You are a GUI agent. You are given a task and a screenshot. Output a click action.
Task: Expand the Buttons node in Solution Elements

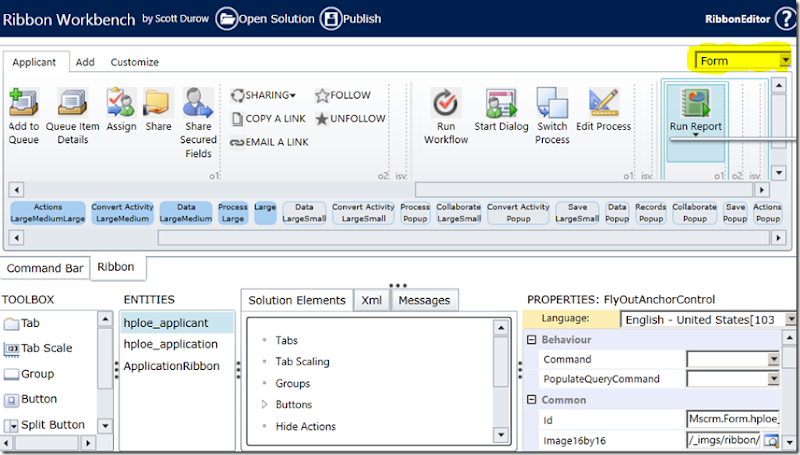click(265, 405)
